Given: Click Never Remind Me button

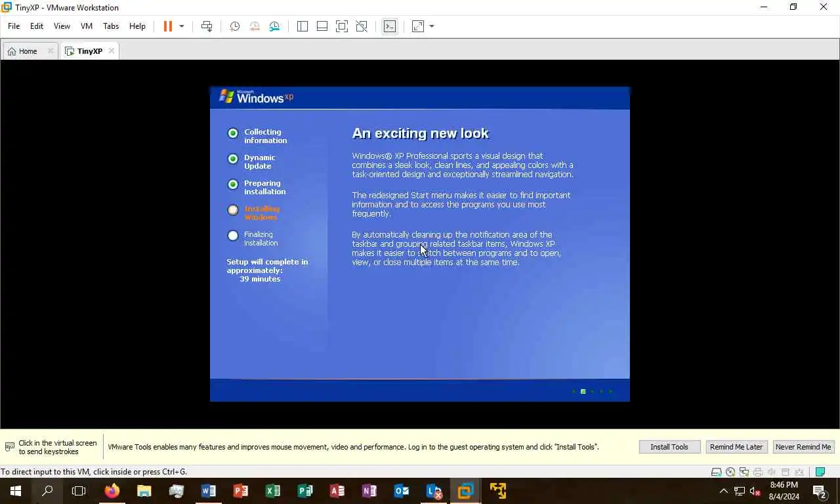Looking at the screenshot, I should point(803,447).
